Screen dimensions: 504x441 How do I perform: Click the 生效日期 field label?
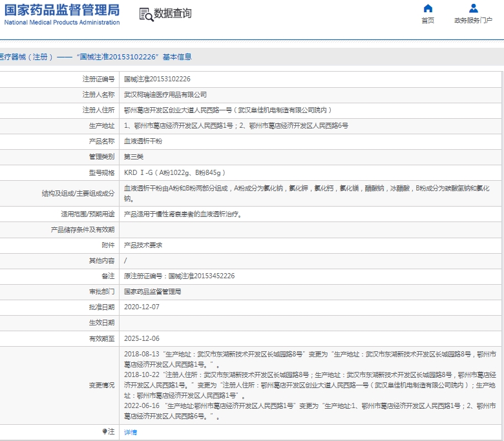(101, 322)
